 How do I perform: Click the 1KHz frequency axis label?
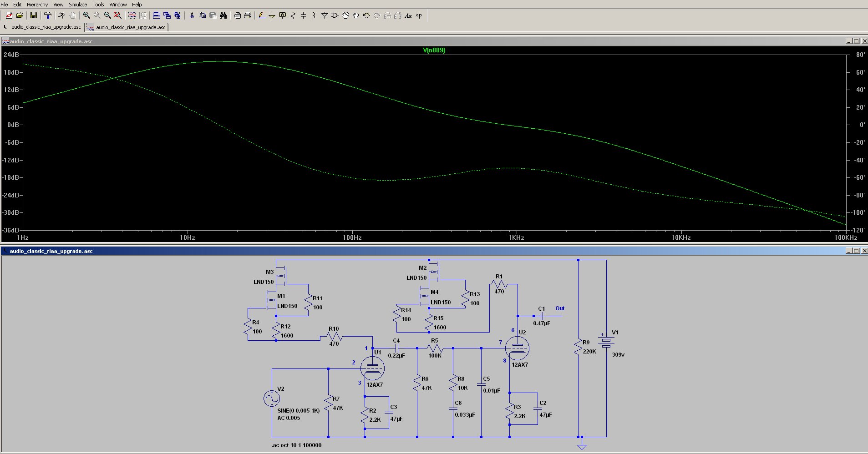(516, 237)
